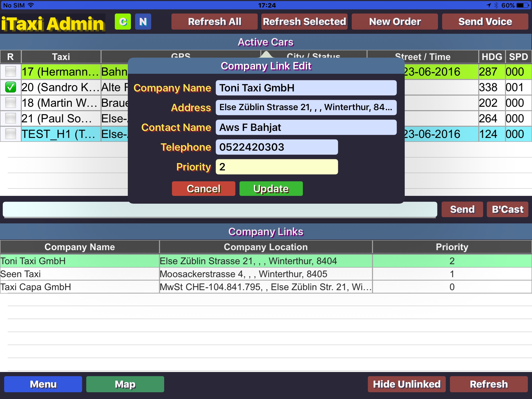Open the Map view
Screen dimensions: 532x399
point(125,384)
